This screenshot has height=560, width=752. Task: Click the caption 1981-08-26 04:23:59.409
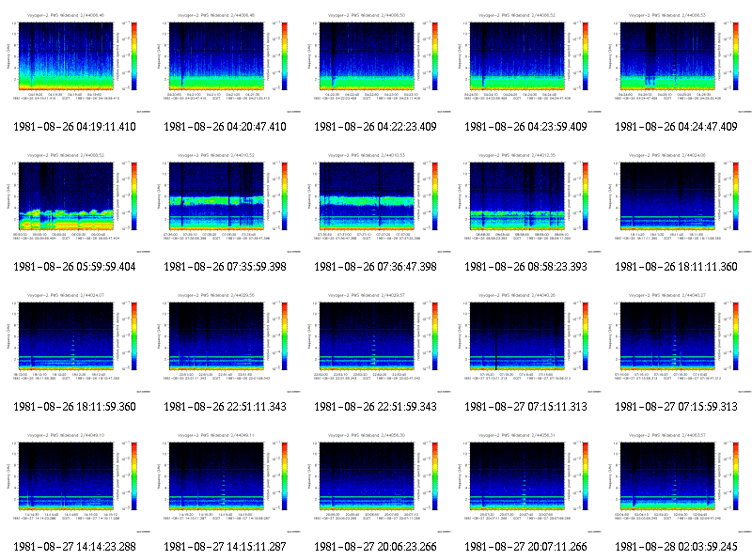pos(525,127)
